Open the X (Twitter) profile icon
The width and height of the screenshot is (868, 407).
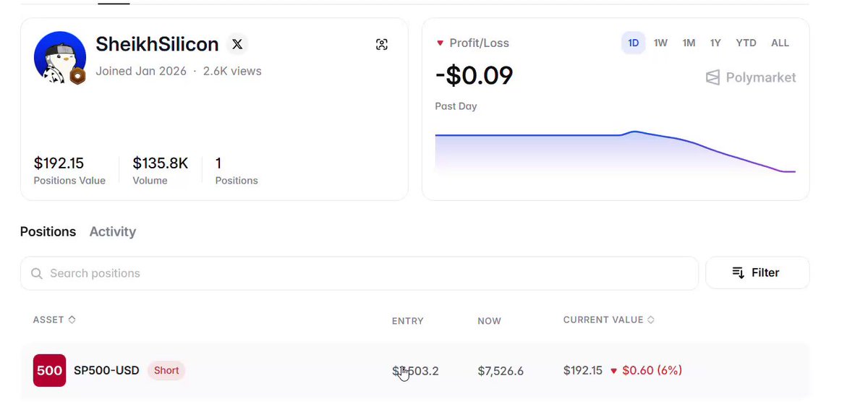[x=237, y=44]
